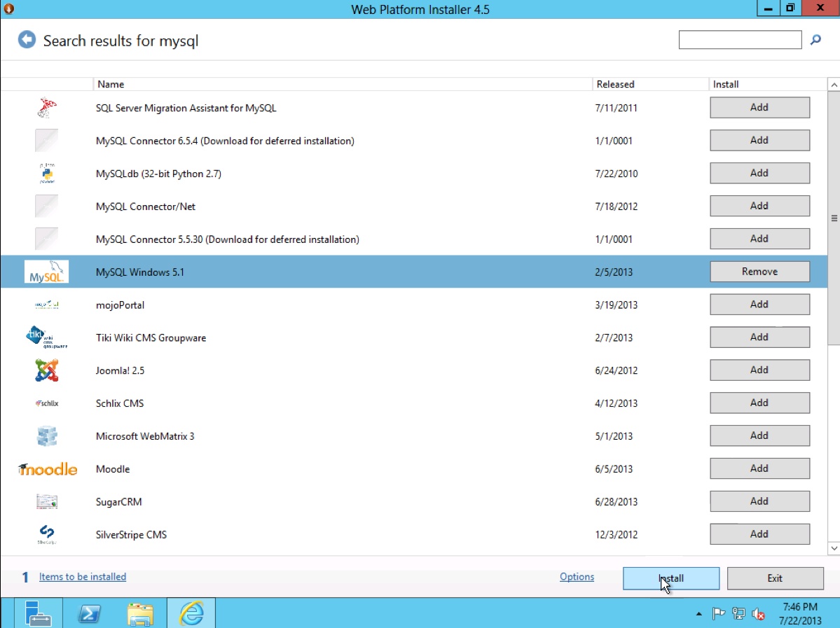Open Internet Explorer from taskbar
The height and width of the screenshot is (628, 840).
(x=191, y=613)
